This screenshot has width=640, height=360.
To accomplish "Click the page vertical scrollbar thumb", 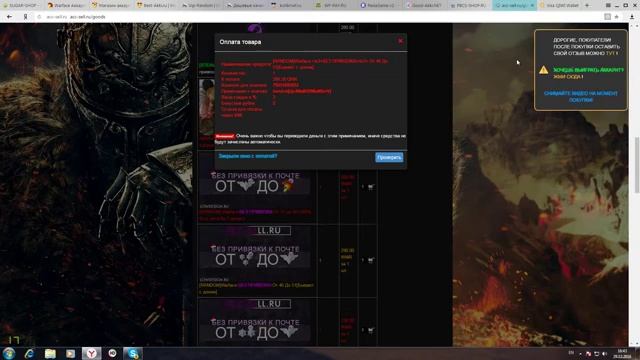I will [x=636, y=164].
